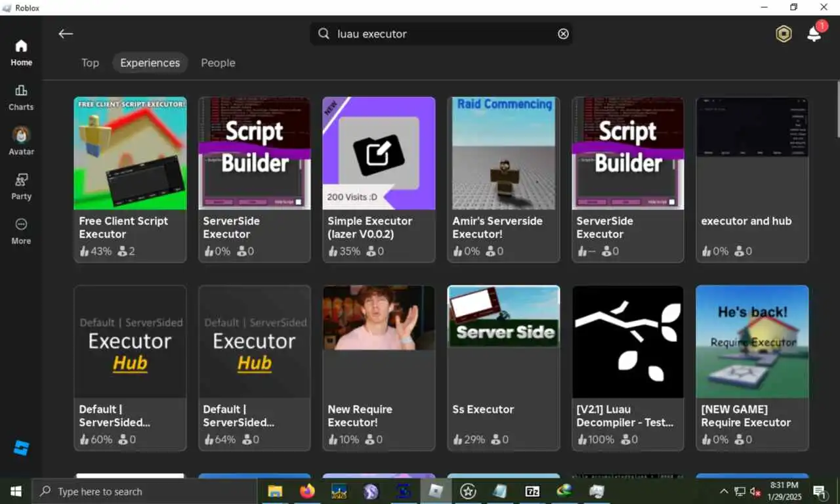Select the Experiences tab
840x504 pixels.
point(150,63)
